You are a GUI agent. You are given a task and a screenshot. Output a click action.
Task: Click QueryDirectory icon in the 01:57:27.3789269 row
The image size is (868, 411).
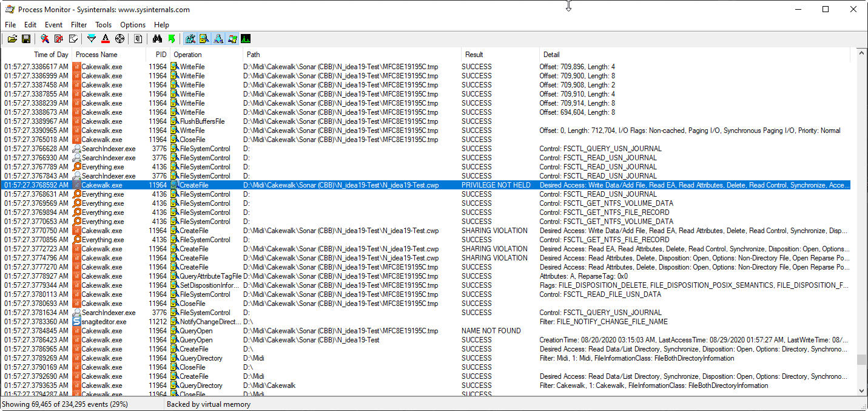(175, 358)
